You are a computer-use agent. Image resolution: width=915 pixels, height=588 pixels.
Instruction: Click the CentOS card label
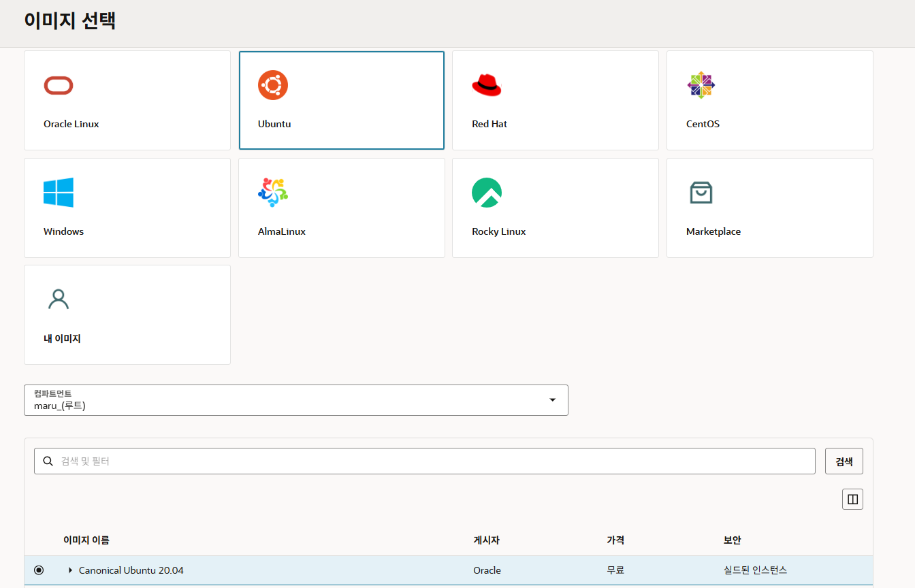pos(703,124)
